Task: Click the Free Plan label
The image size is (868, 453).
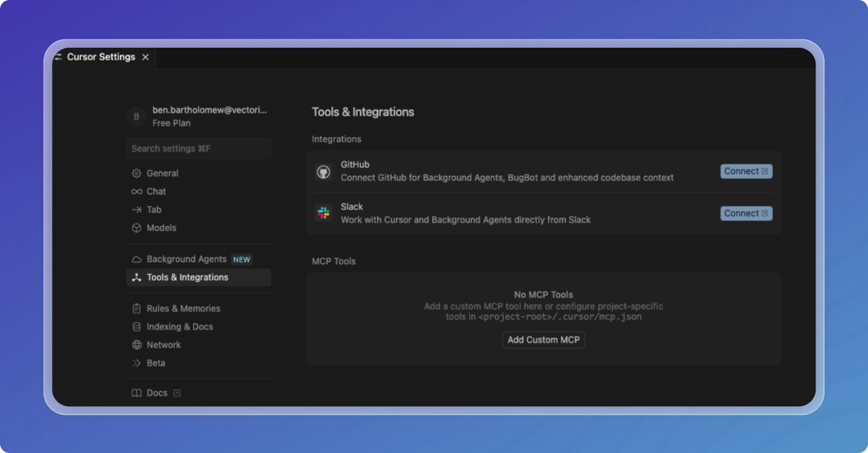Action: point(171,123)
